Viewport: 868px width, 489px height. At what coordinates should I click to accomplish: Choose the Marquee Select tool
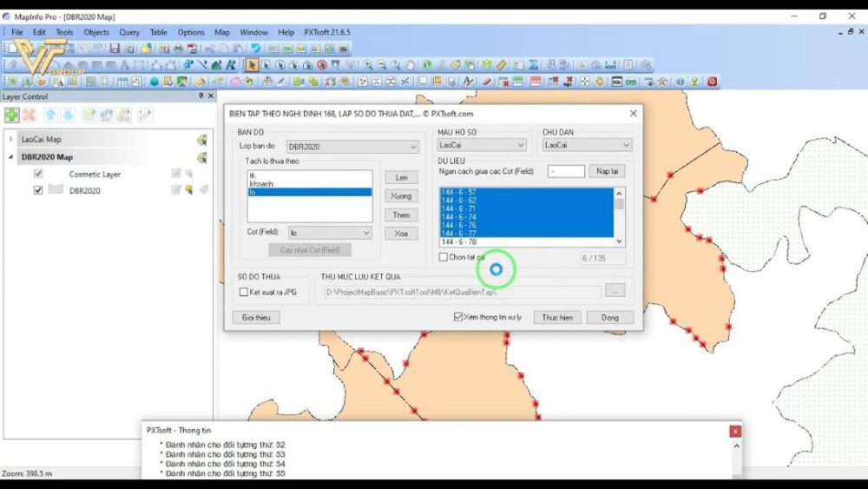(x=266, y=65)
